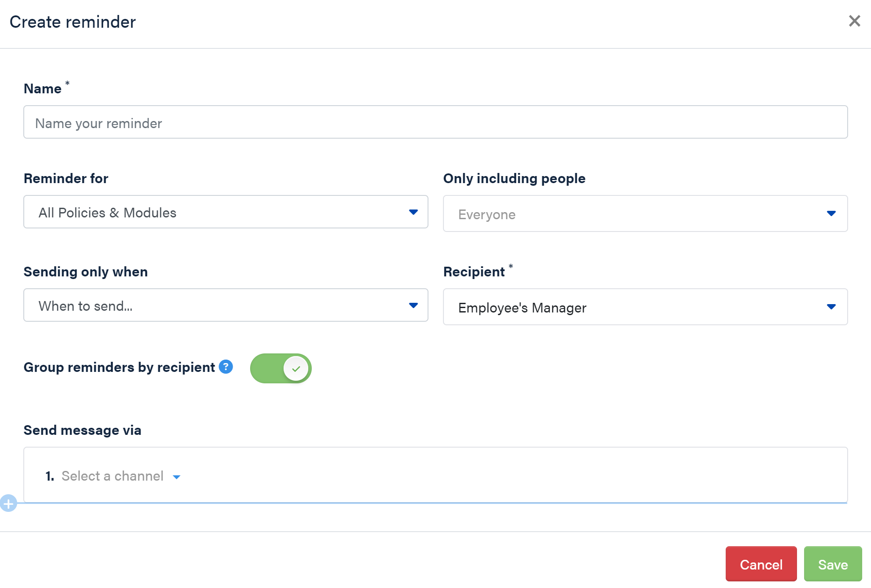The height and width of the screenshot is (588, 871).
Task: Click the help icon beside Group reminders
Action: [226, 367]
